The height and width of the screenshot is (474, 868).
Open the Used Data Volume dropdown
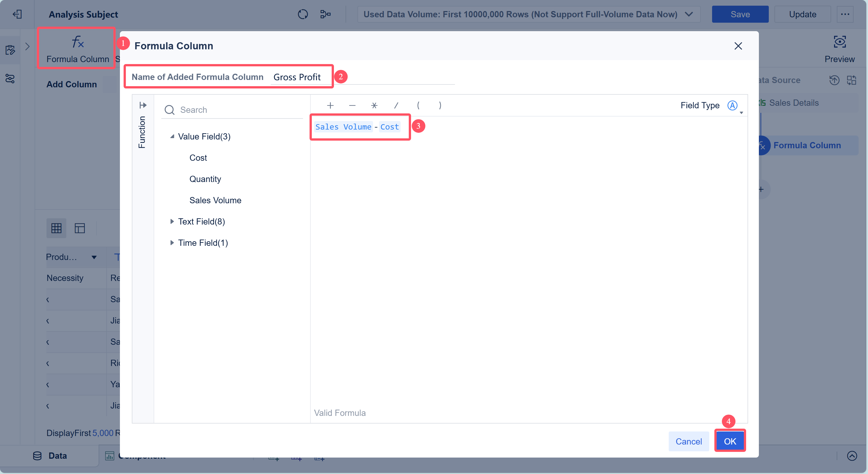[529, 14]
